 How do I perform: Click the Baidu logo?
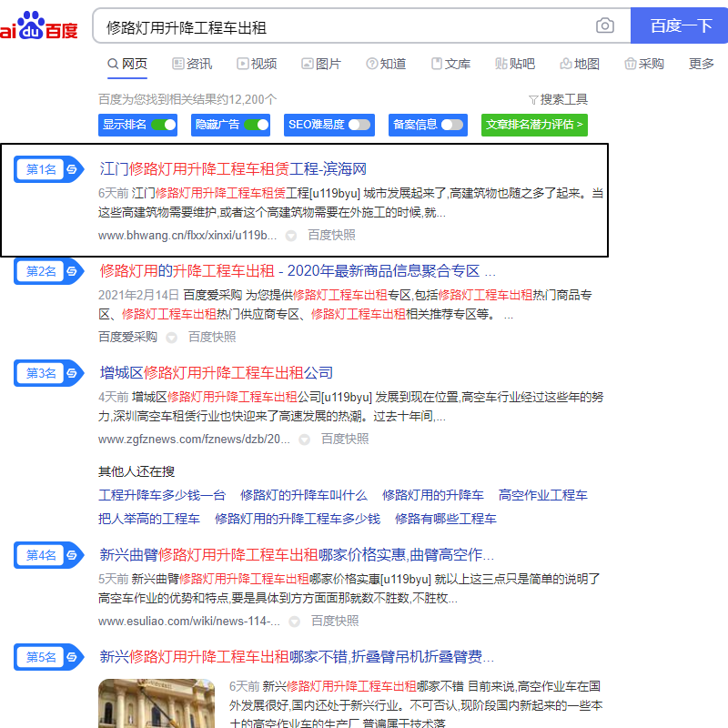38,26
